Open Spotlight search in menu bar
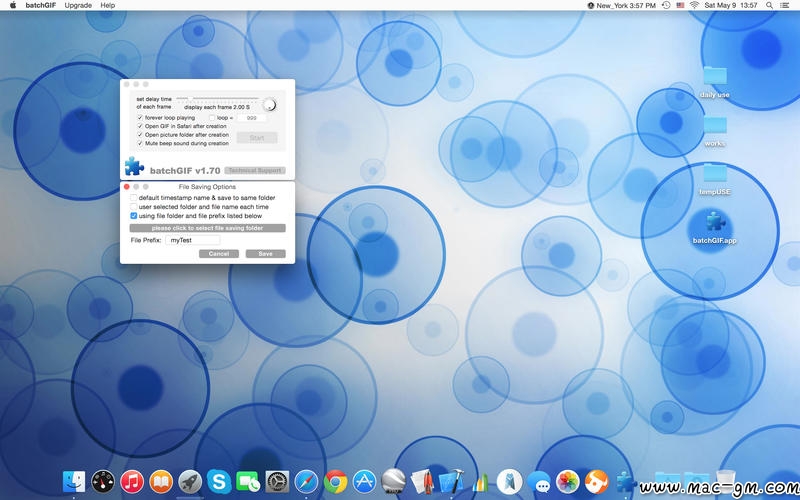 pyautogui.click(x=769, y=5)
